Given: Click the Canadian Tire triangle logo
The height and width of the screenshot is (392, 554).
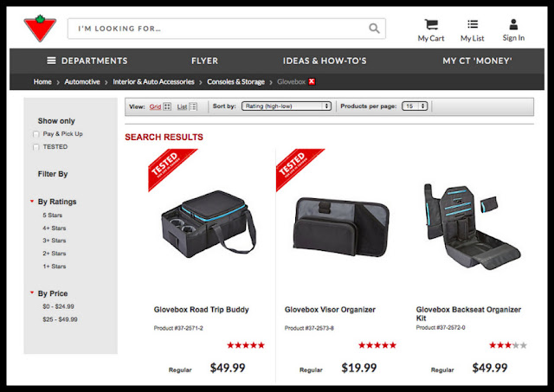Looking at the screenshot, I should click(40, 29).
